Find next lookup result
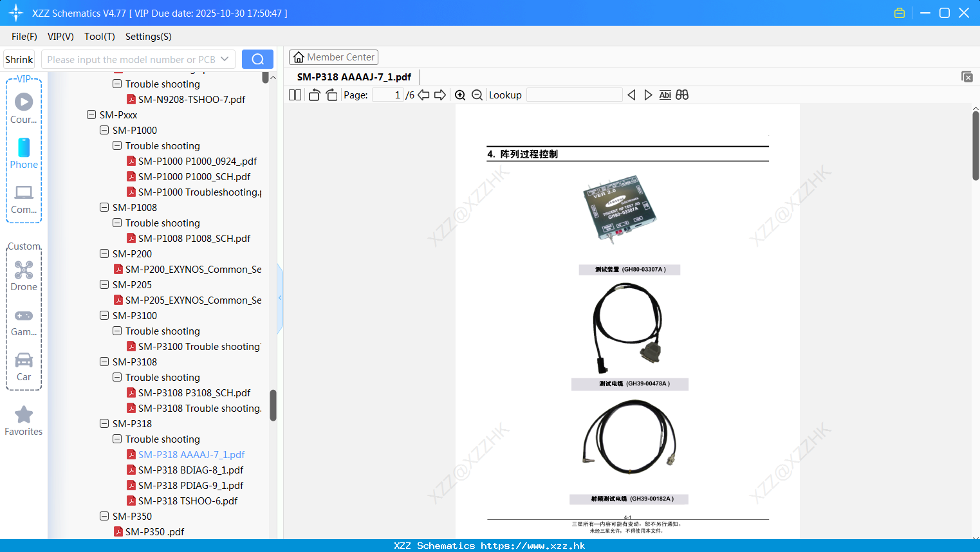This screenshot has height=552, width=980. click(648, 95)
